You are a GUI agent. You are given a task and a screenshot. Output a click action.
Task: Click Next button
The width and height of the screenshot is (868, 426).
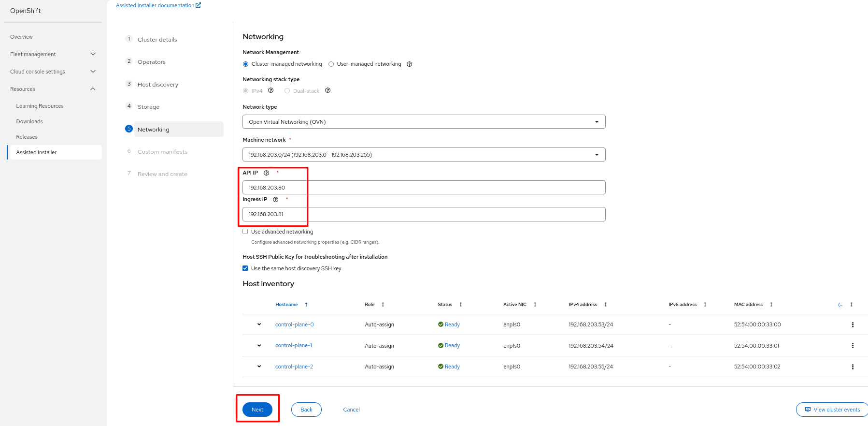click(257, 410)
